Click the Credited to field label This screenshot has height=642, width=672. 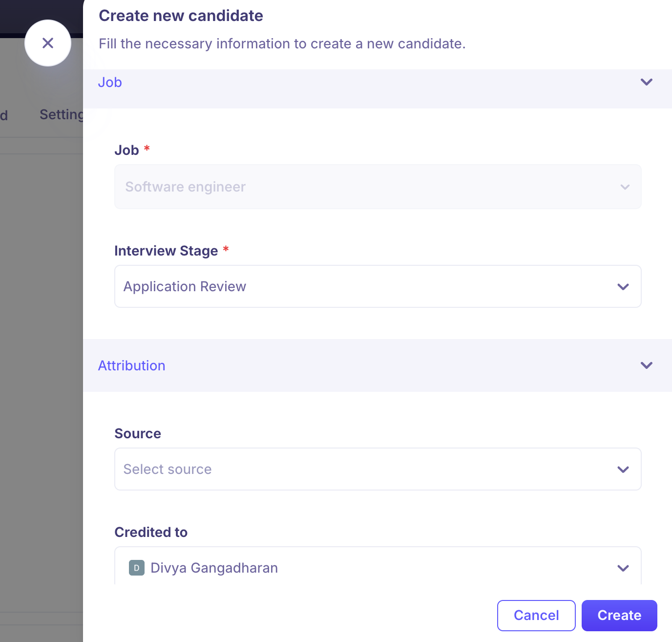(x=151, y=532)
